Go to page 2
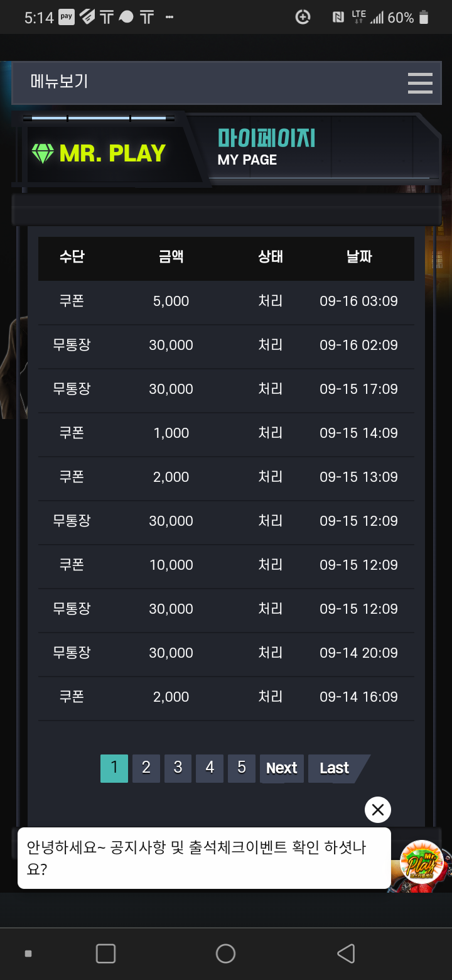 146,768
